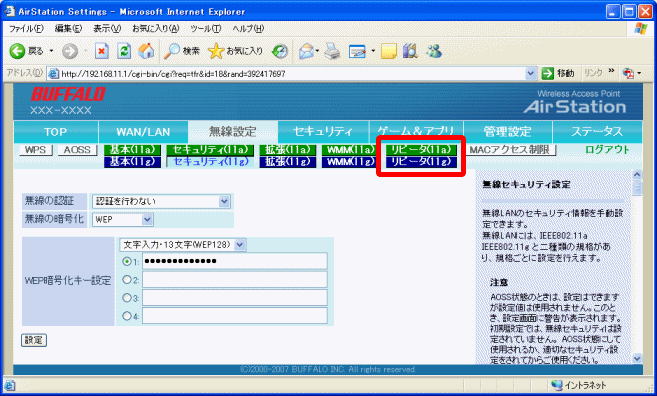
Task: Open the ゲーム&アプリ tab
Action: click(416, 132)
